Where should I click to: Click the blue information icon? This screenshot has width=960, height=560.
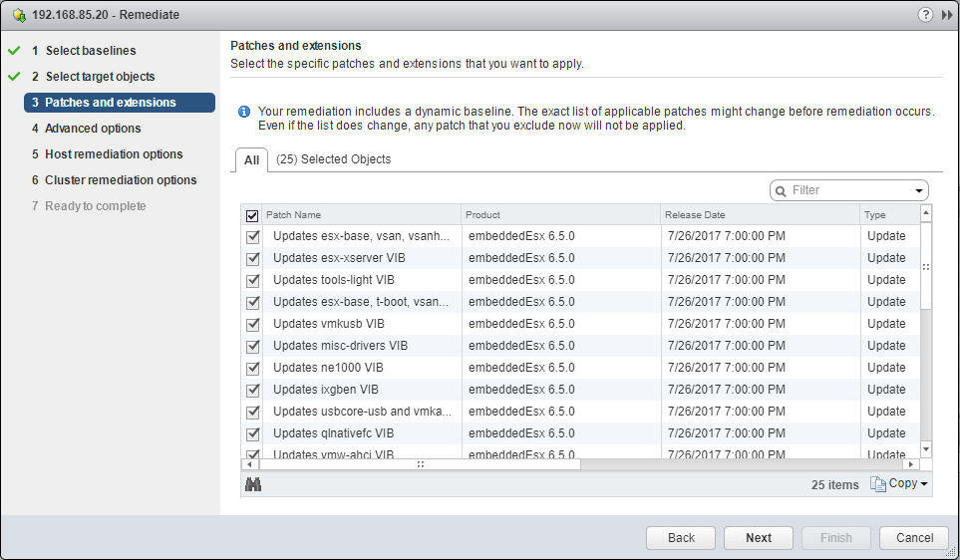point(244,112)
